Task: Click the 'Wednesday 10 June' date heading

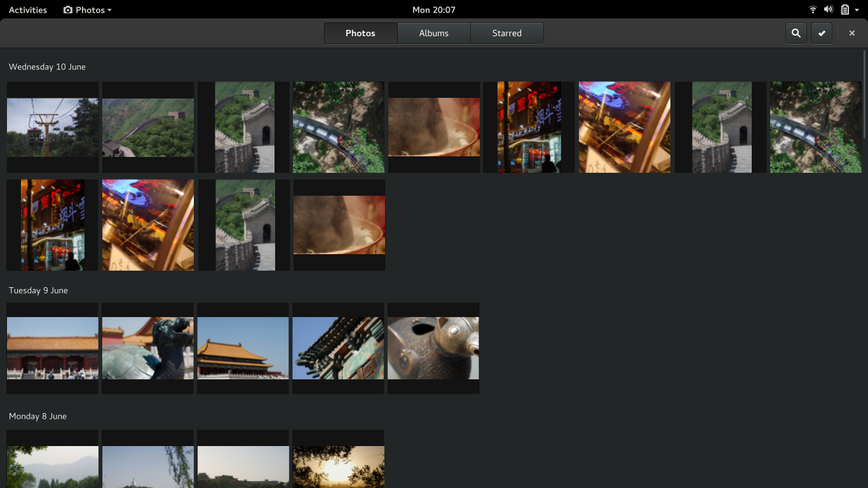Action: tap(47, 67)
